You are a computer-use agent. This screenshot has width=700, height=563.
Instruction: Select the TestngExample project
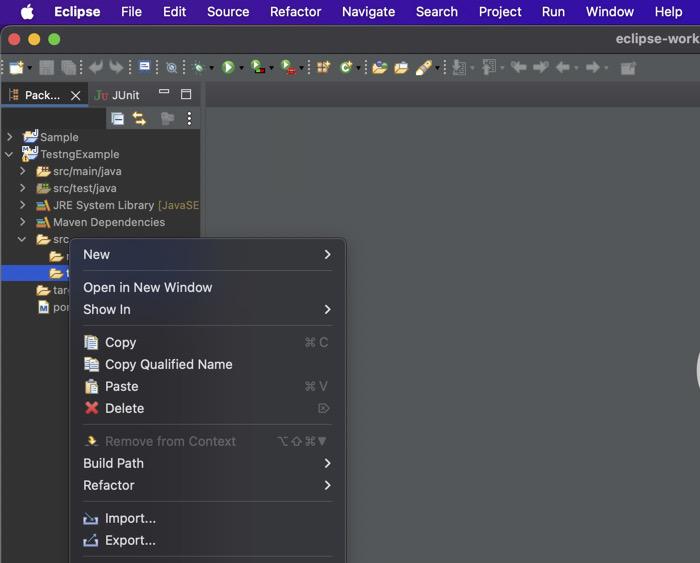coord(79,154)
